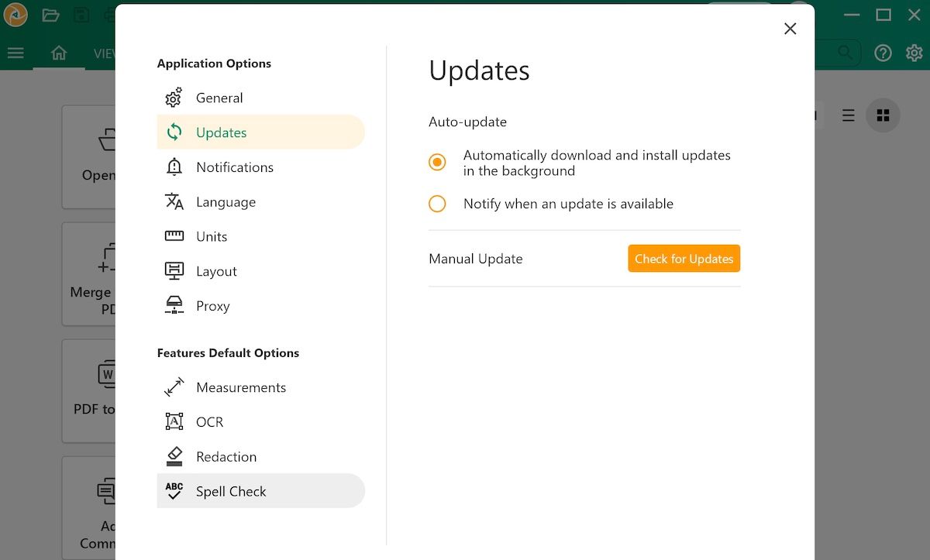Click the Layout options icon
The image size is (930, 560).
pyautogui.click(x=174, y=271)
